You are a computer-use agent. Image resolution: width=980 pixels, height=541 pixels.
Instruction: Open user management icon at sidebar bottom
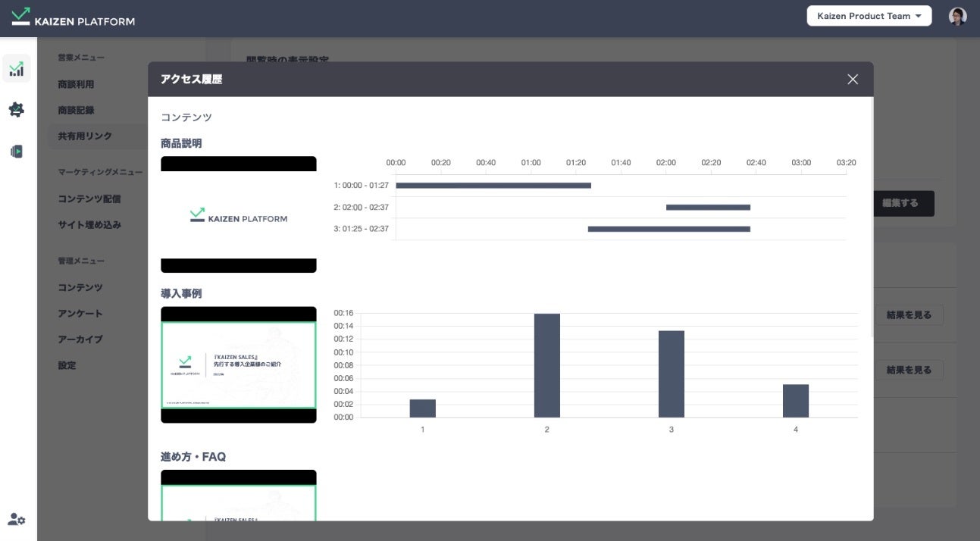pos(17,520)
